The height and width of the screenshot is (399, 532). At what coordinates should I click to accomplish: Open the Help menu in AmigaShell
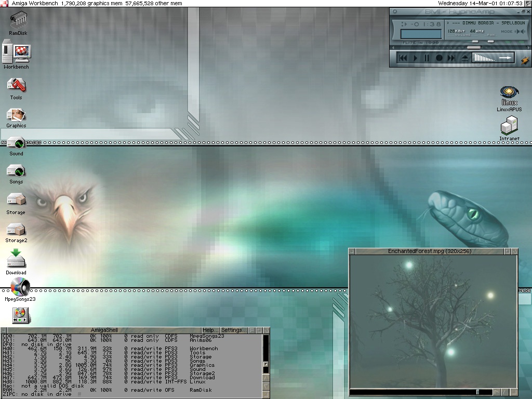point(210,330)
